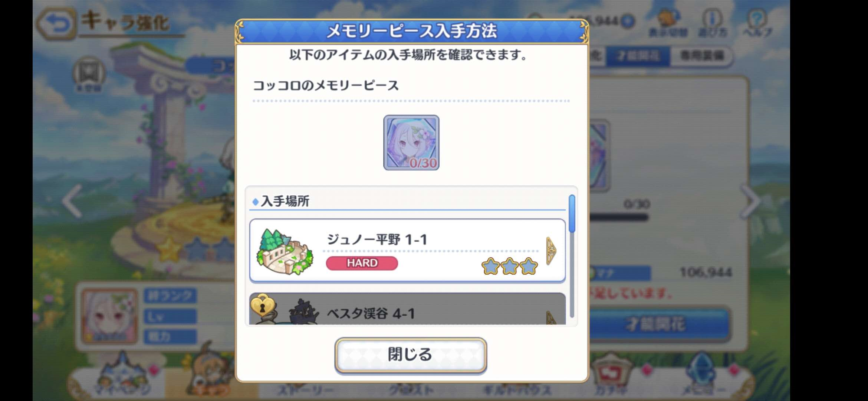Tap the gold arrow beside ジュノー平野 1-1
This screenshot has height=401, width=868.
[x=551, y=251]
